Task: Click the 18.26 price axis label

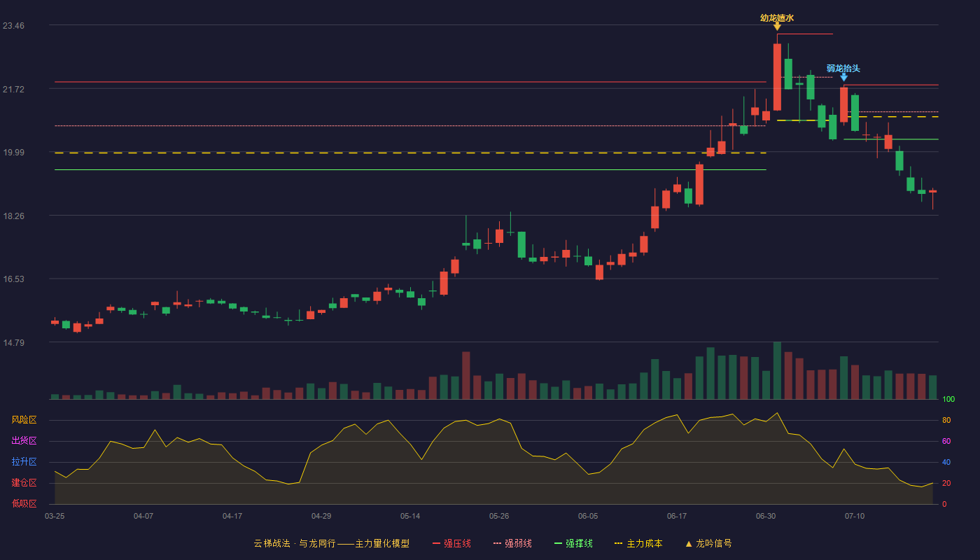Action: coord(13,216)
